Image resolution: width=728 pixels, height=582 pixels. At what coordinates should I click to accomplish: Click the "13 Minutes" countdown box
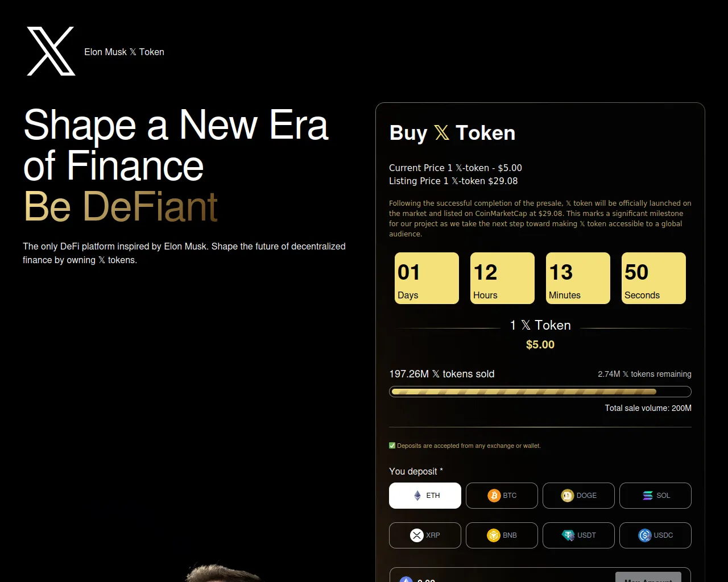tap(578, 278)
